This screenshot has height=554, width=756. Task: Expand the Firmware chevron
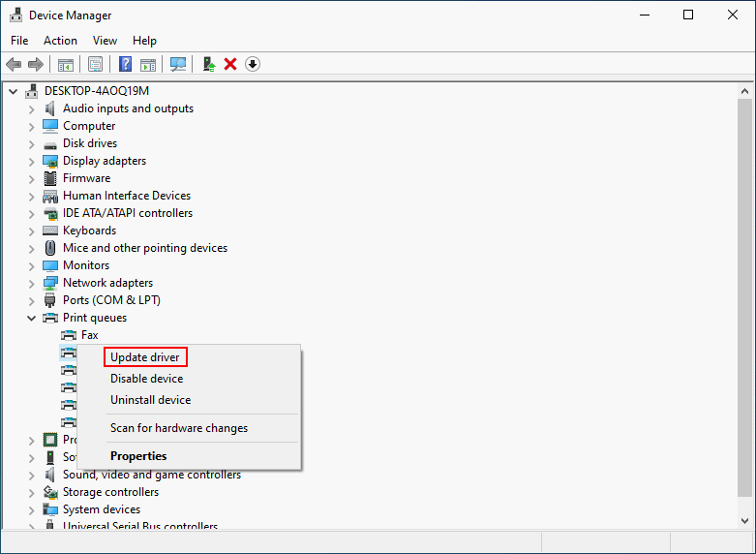tap(32, 179)
